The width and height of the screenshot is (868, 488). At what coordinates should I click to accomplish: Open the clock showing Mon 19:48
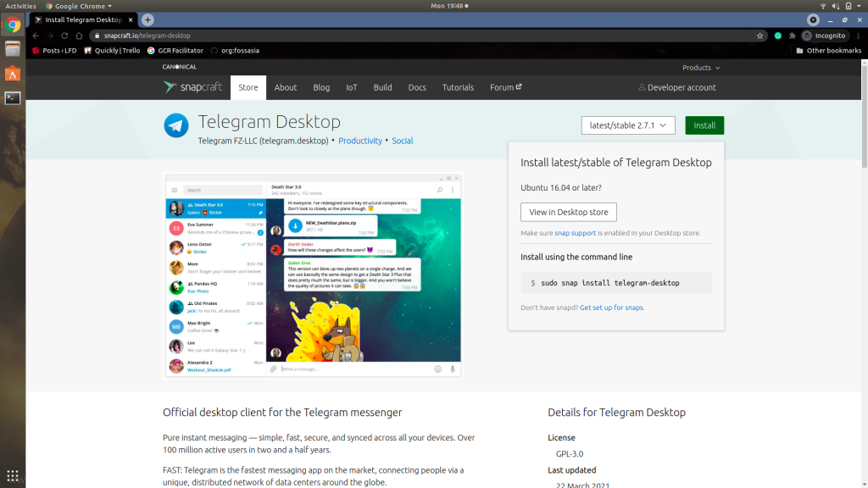click(x=449, y=6)
